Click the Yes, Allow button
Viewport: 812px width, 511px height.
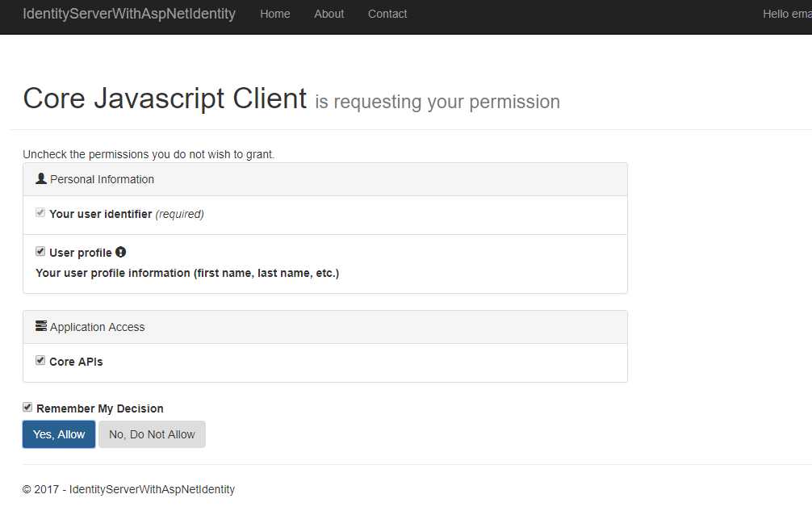coord(59,434)
